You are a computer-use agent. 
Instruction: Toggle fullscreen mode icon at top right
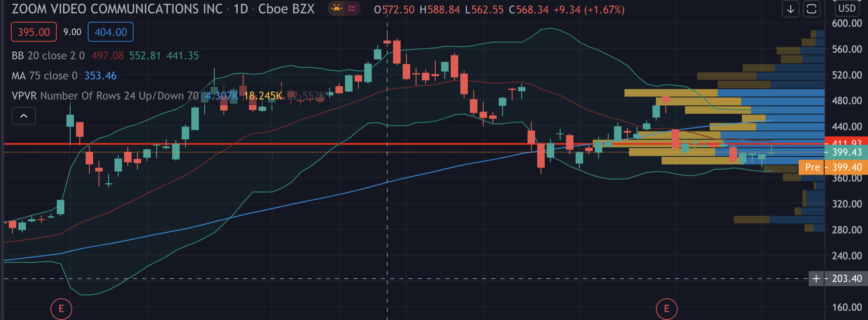812,9
